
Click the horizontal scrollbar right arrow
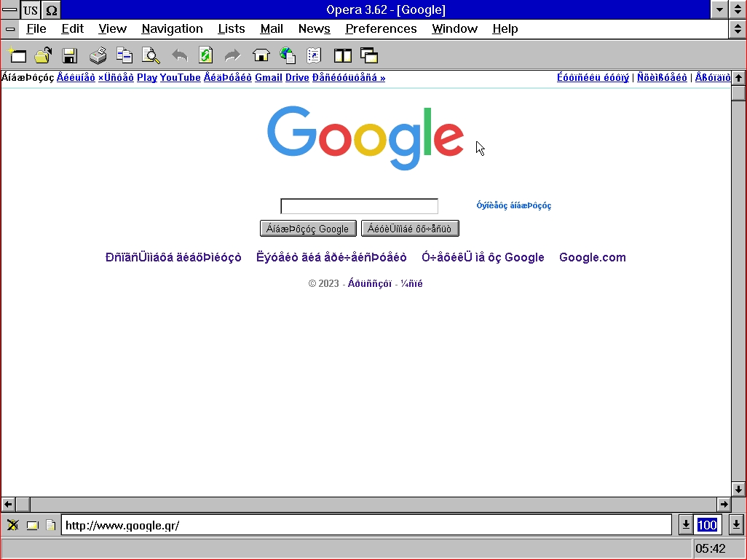(724, 504)
